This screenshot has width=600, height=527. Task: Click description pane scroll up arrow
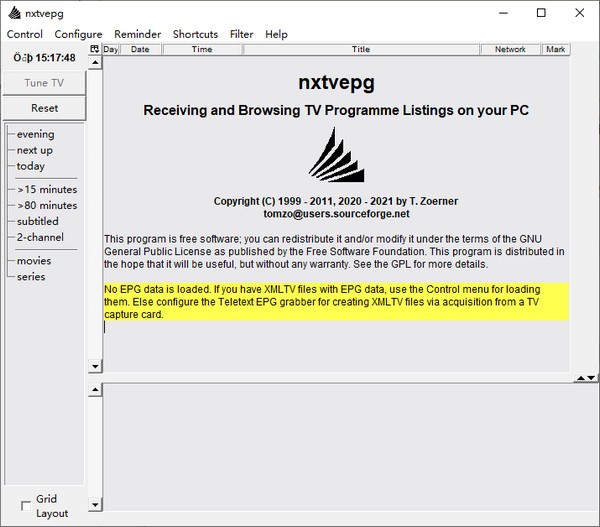(x=95, y=390)
